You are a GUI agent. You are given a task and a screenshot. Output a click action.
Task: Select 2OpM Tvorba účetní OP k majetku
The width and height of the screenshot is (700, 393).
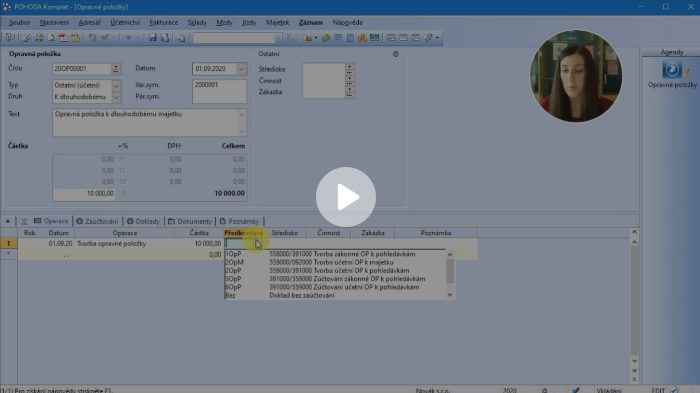335,262
